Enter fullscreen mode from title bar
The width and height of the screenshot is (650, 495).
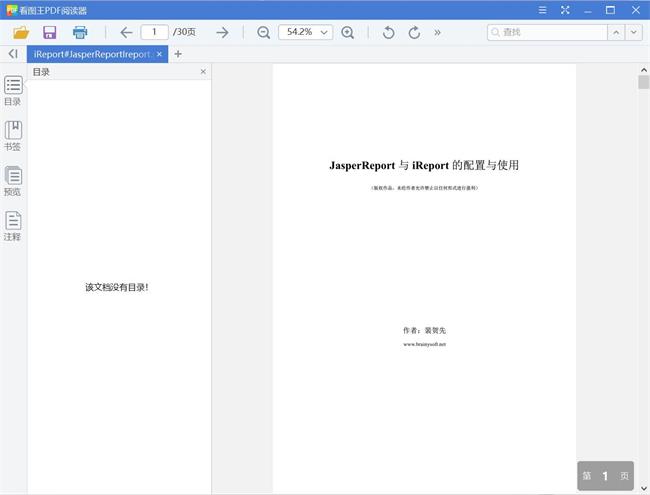[565, 10]
